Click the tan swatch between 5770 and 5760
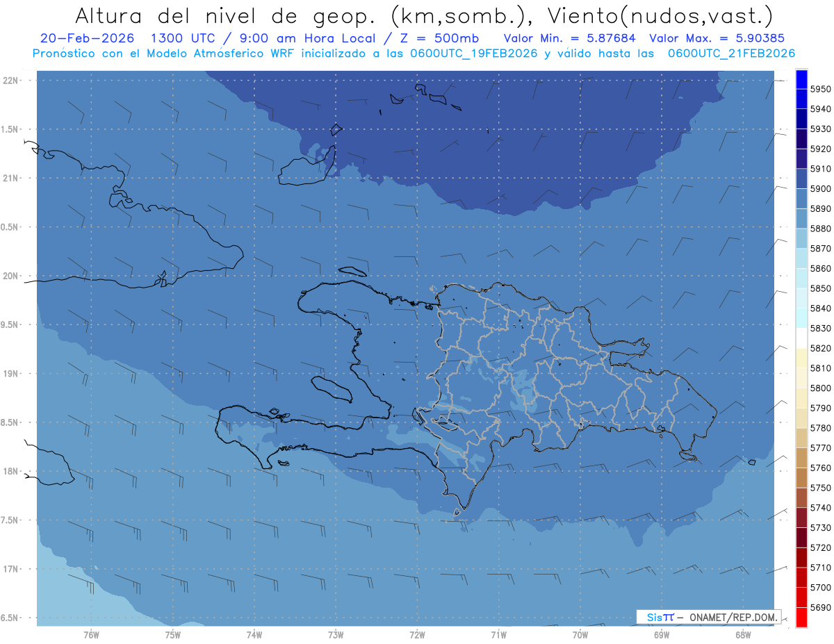This screenshot has width=834, height=644. point(801,457)
